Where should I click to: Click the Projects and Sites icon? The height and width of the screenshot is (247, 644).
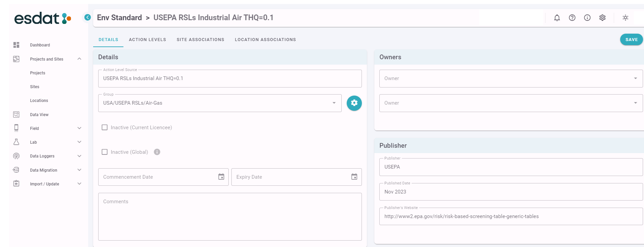pyautogui.click(x=16, y=59)
